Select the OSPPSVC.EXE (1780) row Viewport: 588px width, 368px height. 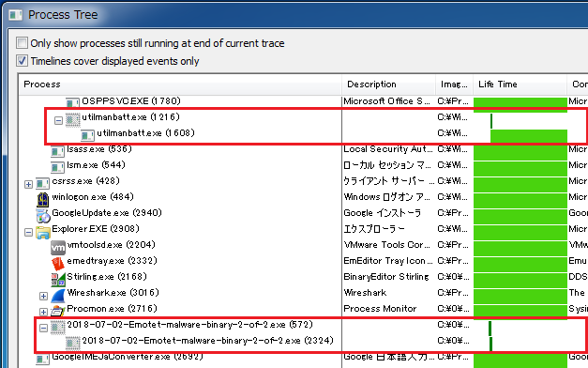131,101
